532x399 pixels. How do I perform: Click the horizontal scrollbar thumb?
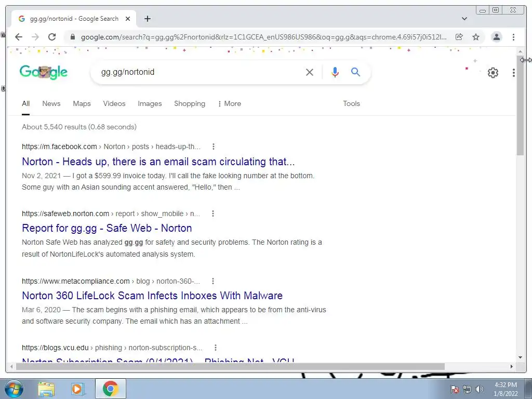[x=230, y=366]
